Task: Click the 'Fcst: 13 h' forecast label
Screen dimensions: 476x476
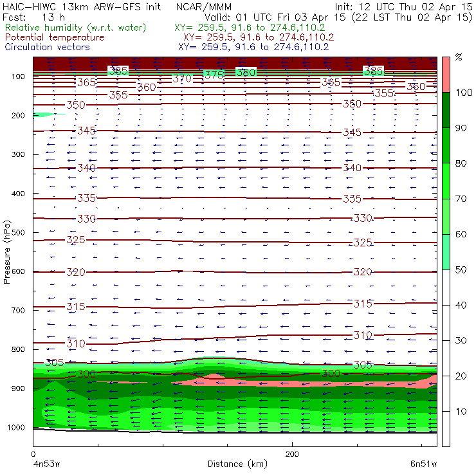Action: pos(33,17)
